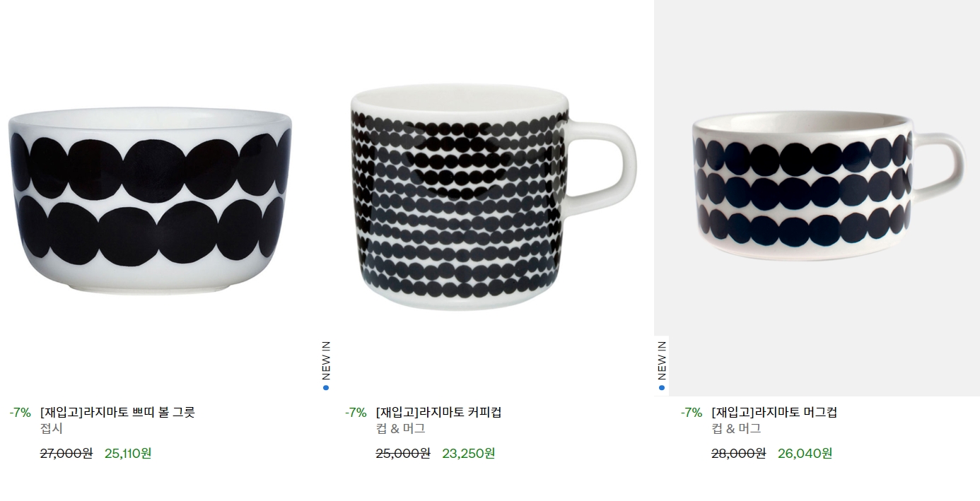
Task: Open [재입고]라지마토 커피컵 title link
Action: 438,413
